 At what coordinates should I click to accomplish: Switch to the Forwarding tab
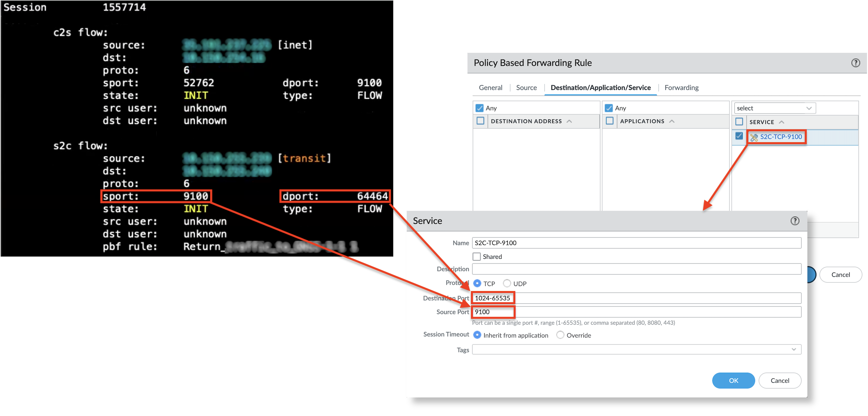681,87
